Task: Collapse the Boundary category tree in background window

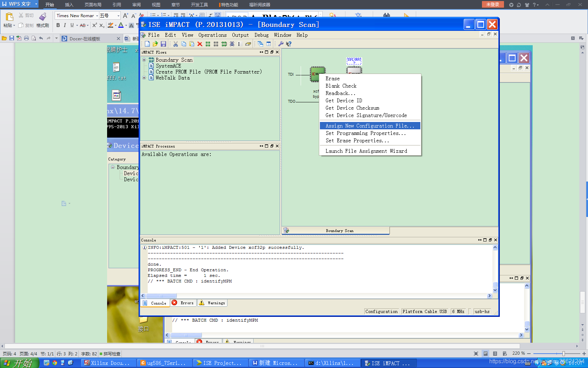Action: coord(113,167)
